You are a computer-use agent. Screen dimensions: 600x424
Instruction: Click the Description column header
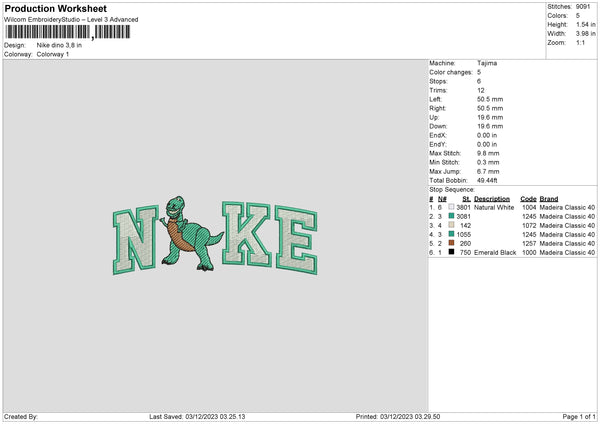point(492,199)
